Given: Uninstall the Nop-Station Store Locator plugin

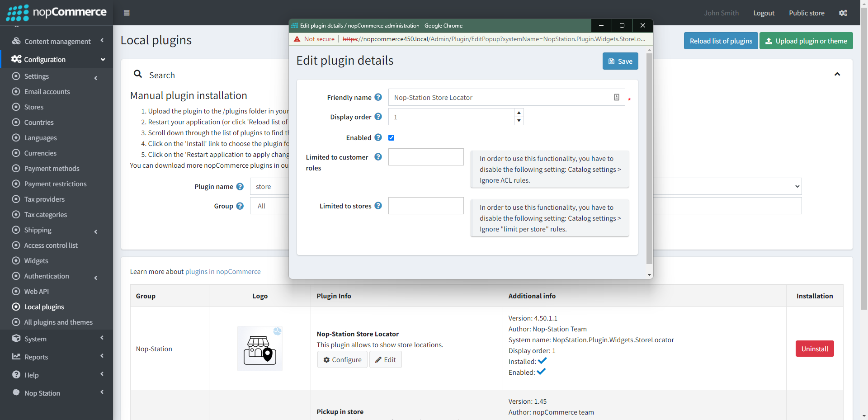Looking at the screenshot, I should click(x=815, y=349).
